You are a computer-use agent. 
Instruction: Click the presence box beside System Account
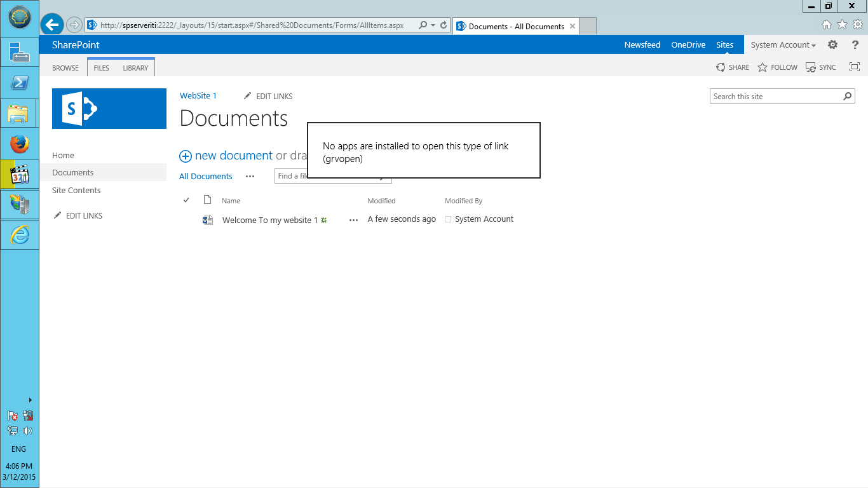(448, 219)
